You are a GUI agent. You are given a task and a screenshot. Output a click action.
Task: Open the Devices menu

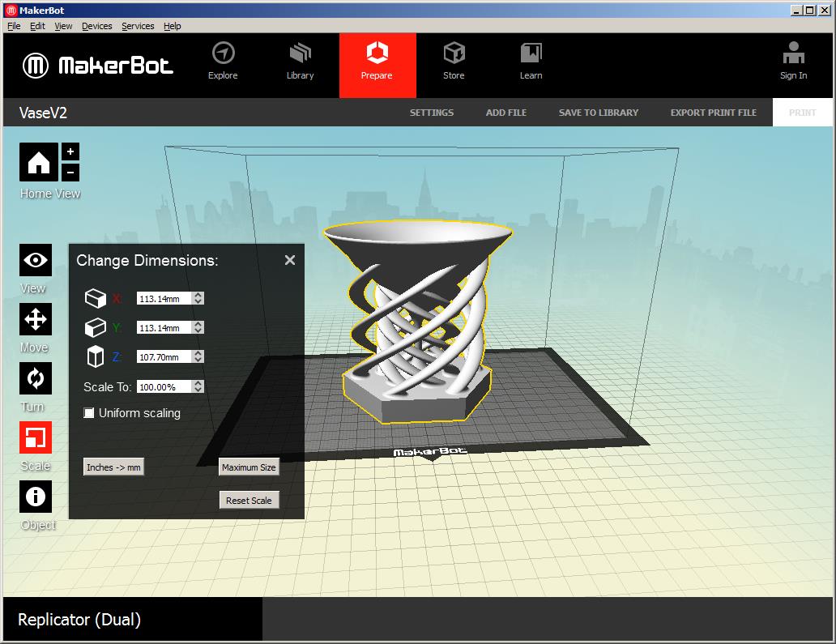click(96, 26)
